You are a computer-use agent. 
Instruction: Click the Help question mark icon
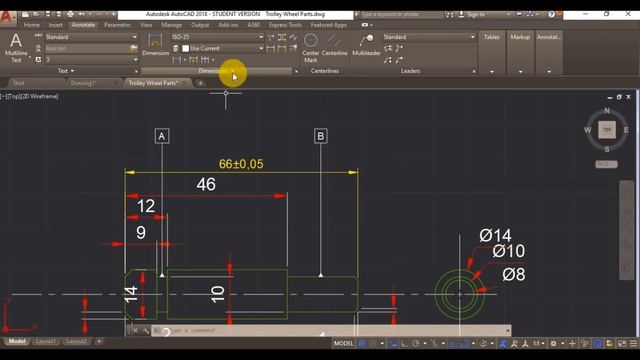551,14
